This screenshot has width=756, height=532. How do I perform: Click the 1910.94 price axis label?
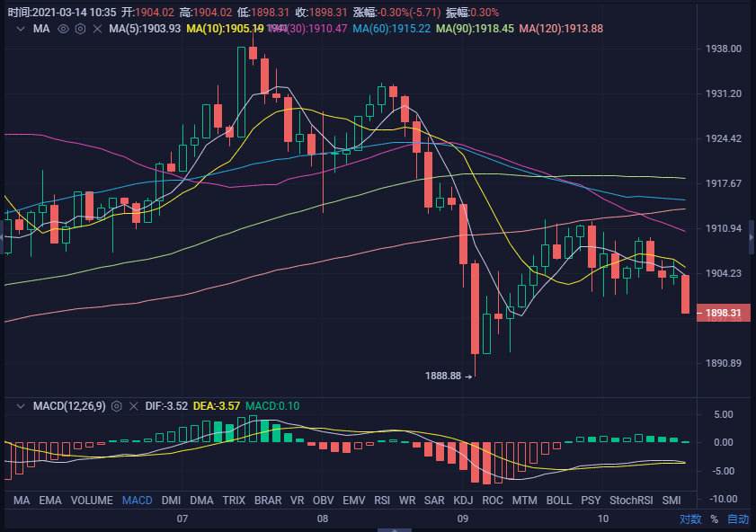(724, 228)
